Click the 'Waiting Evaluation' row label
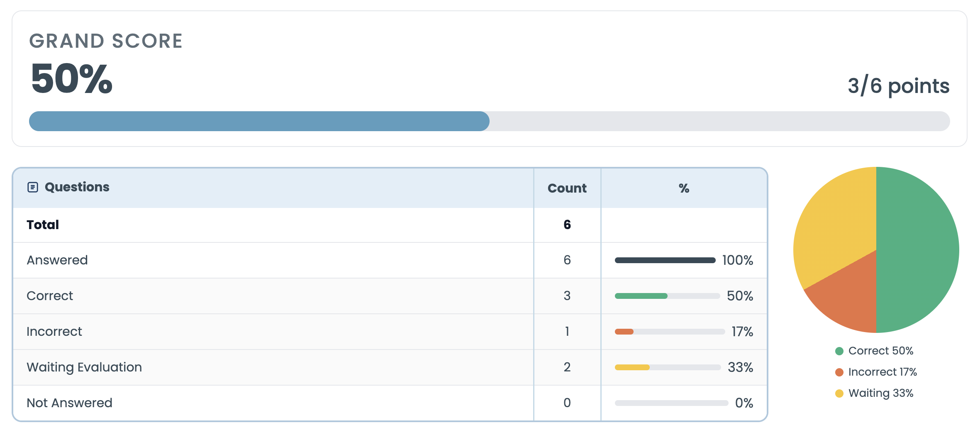 click(x=84, y=367)
